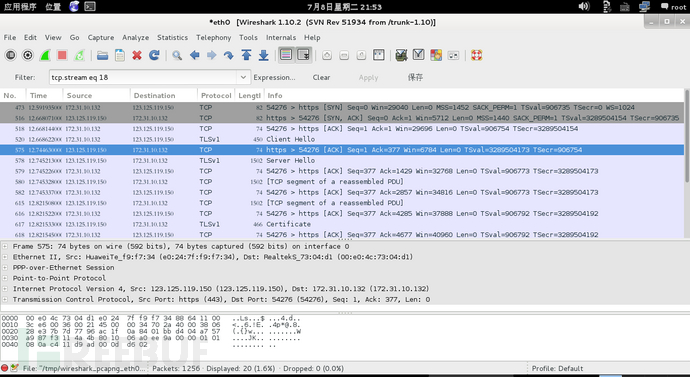Toggle colorize packet list
Image resolution: width=690 pixels, height=377 pixels.
point(286,55)
